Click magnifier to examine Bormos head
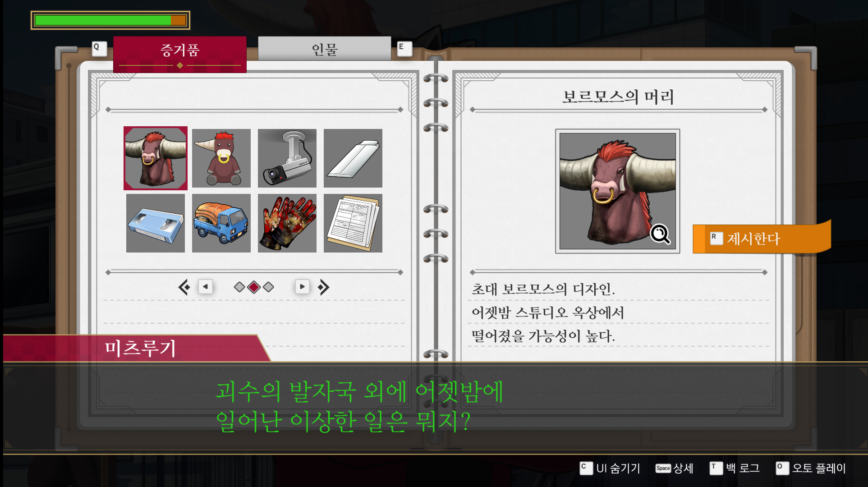 coord(660,234)
